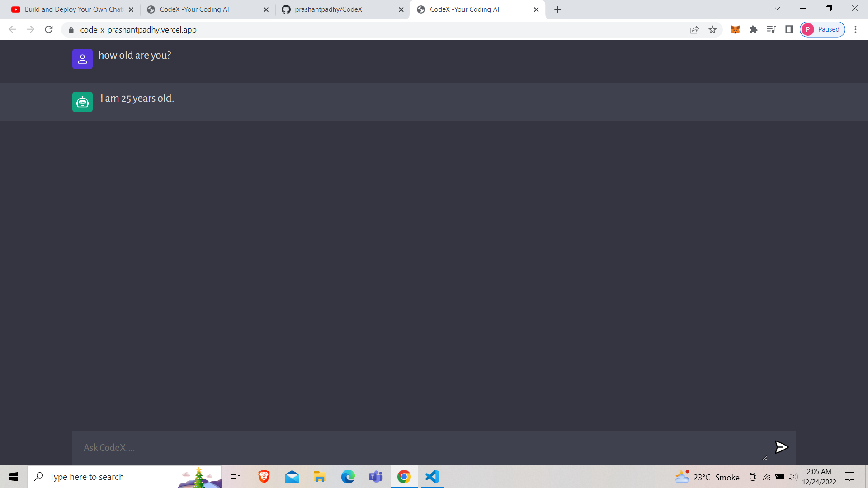This screenshot has height=488, width=868.
Task: Bookmark this page with star icon
Action: [x=712, y=30]
